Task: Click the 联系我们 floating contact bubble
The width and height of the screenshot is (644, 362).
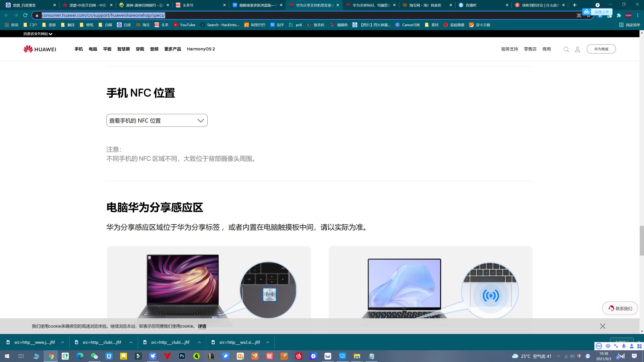Action: click(620, 308)
